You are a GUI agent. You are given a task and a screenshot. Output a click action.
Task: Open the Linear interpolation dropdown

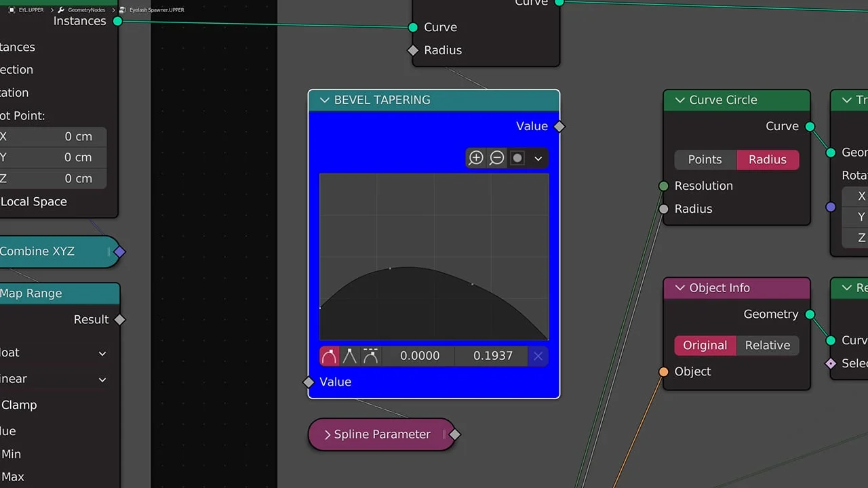pyautogui.click(x=54, y=380)
